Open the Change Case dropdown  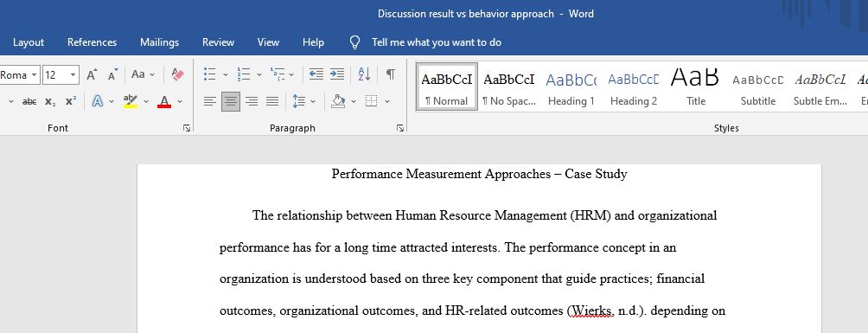click(143, 74)
